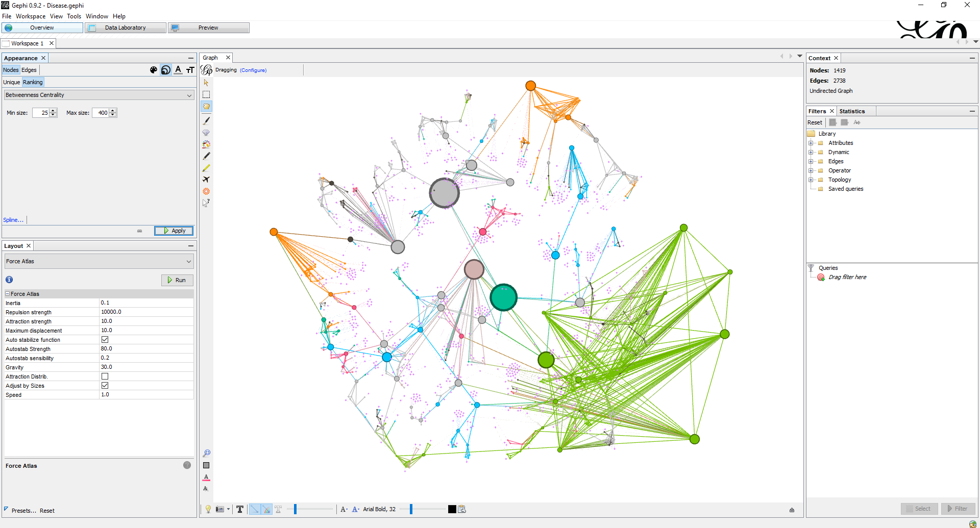Activate the Drag hand tool
This screenshot has width=980, height=528.
point(206,106)
